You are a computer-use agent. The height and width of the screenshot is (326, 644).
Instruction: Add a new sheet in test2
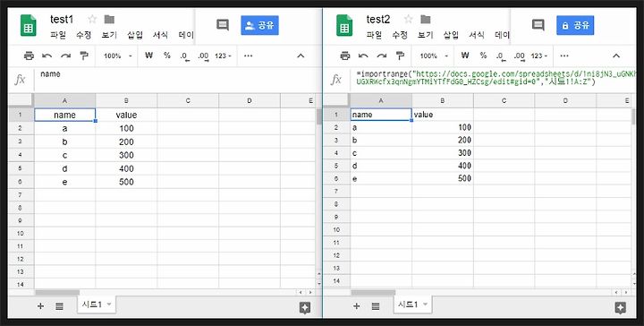[x=357, y=306]
